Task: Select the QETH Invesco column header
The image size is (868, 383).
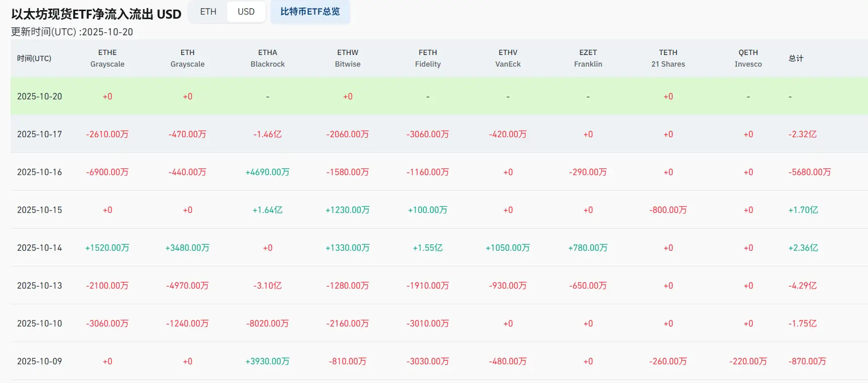Action: coord(748,59)
